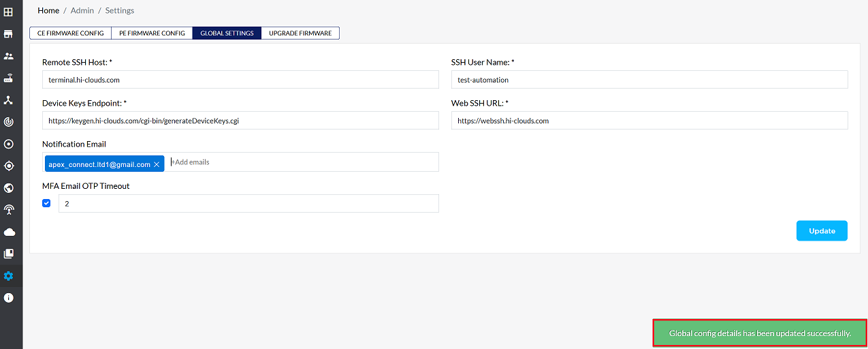868x349 pixels.
Task: Click the globe icon in sidebar
Action: (x=9, y=188)
